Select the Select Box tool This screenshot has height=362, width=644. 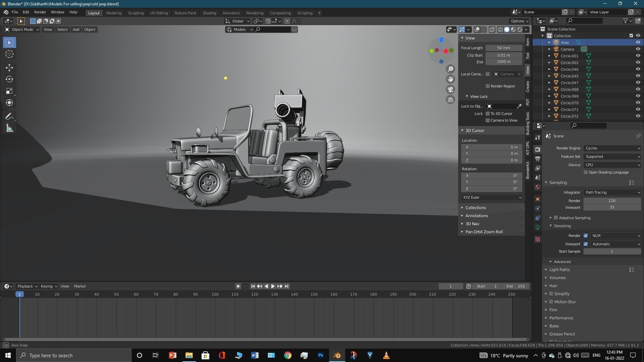(x=9, y=43)
